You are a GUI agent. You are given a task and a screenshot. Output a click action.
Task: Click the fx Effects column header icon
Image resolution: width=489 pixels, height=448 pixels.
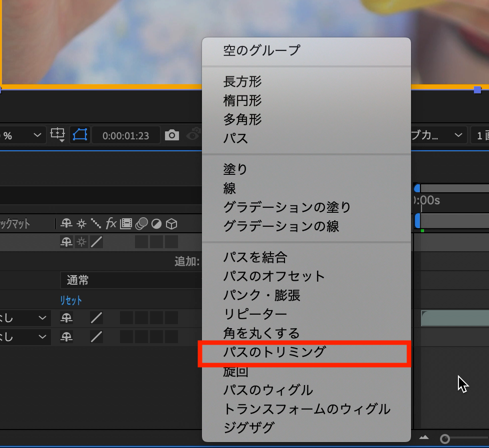pyautogui.click(x=111, y=223)
